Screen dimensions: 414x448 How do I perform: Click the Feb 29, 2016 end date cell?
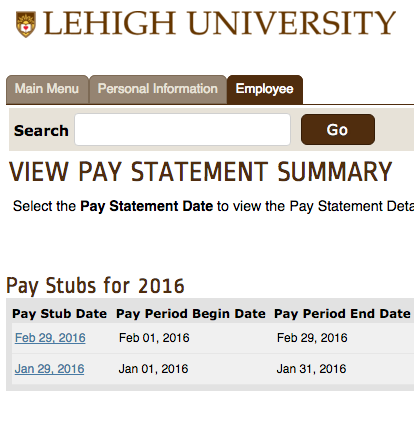312,338
